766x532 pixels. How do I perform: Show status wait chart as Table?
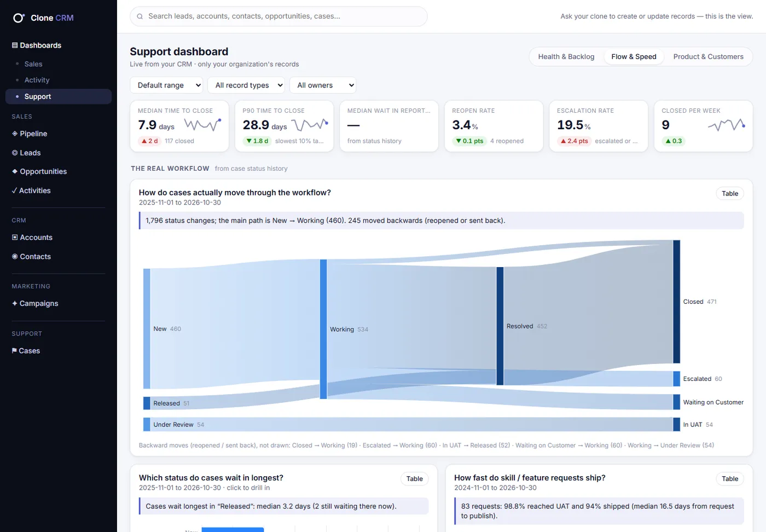415,479
